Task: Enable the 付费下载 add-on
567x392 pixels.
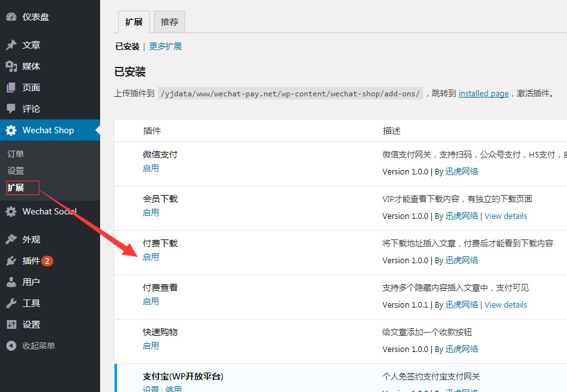Action: pyautogui.click(x=151, y=257)
